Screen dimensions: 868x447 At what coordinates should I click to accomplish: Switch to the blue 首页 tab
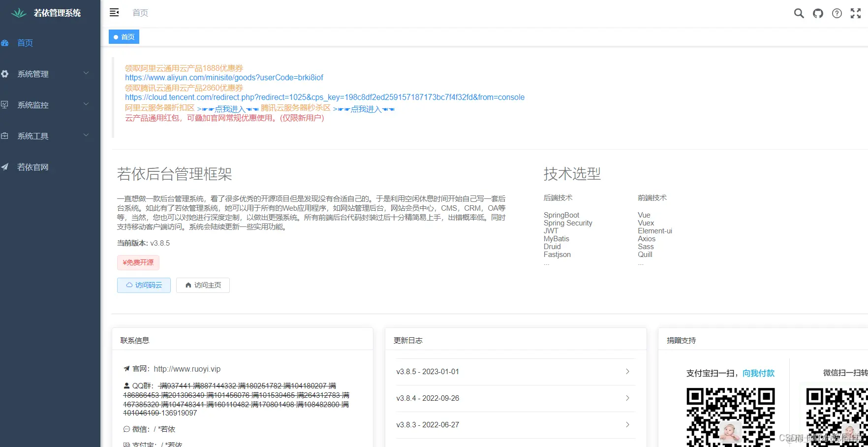coord(124,37)
